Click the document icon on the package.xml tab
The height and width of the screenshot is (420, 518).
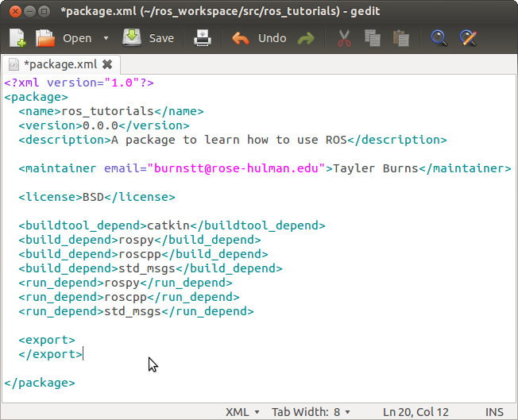[14, 64]
